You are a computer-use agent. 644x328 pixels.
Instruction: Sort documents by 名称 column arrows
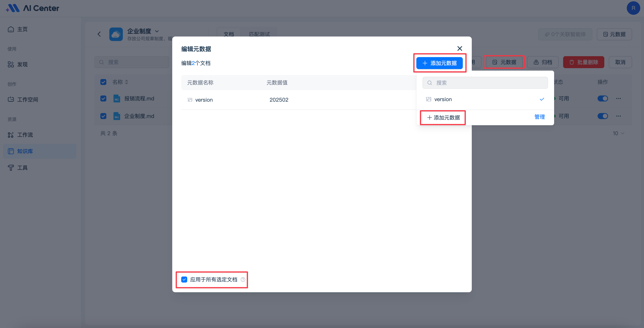(127, 82)
